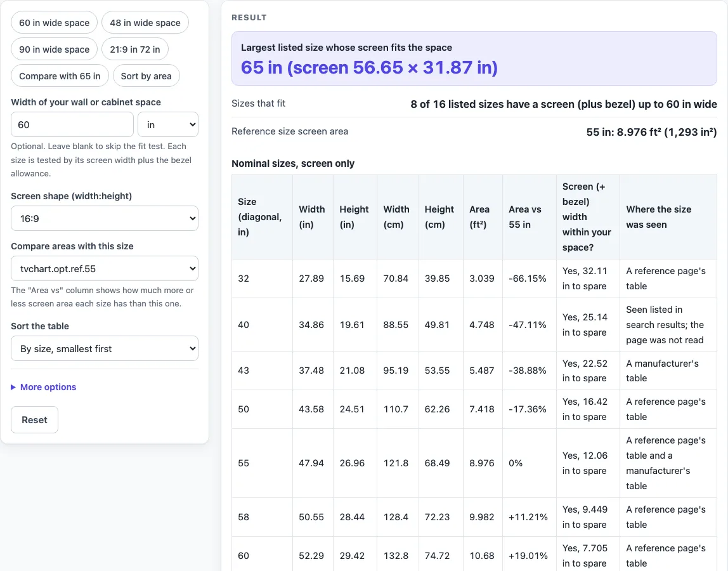Focus the wall width input field

point(72,124)
